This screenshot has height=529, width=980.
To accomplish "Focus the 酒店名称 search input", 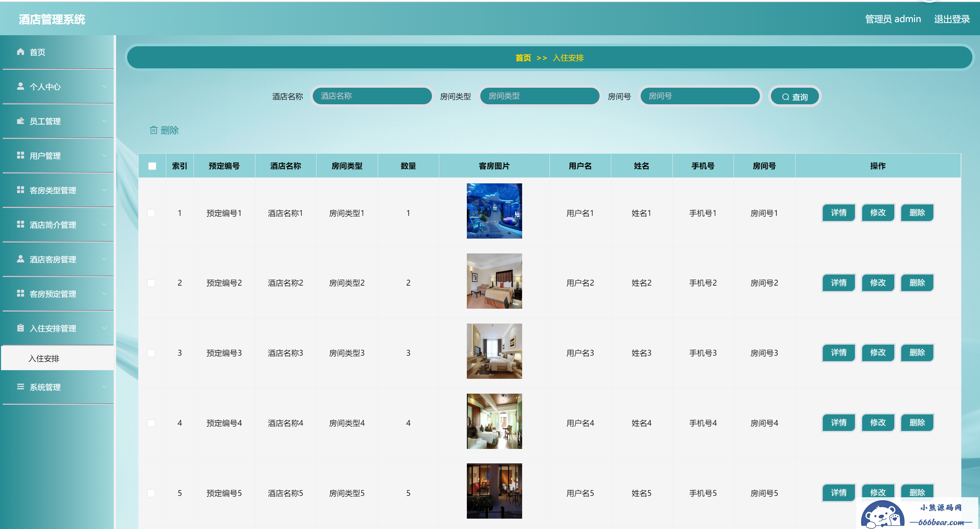I will coord(372,96).
